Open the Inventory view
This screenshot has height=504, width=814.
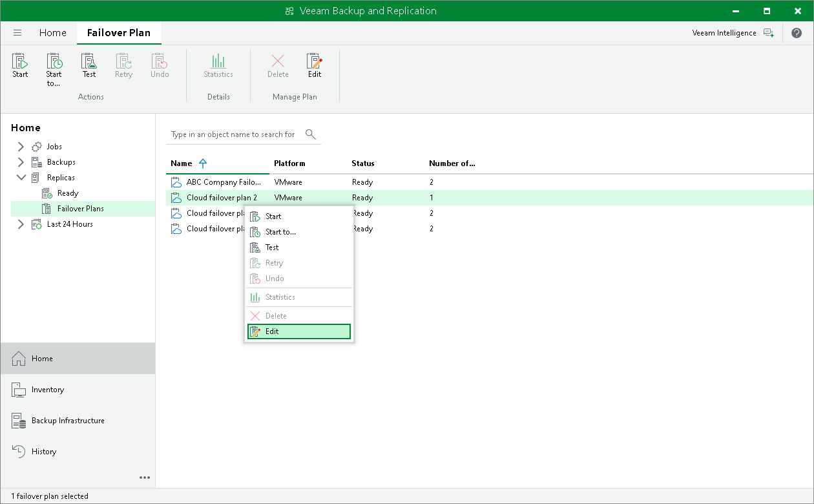[78, 390]
